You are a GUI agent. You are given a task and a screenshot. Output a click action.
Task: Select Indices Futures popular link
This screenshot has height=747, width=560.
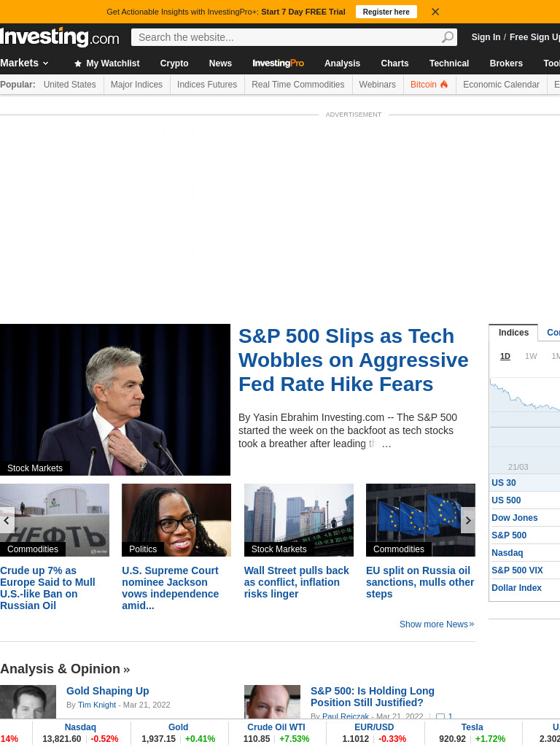207,85
